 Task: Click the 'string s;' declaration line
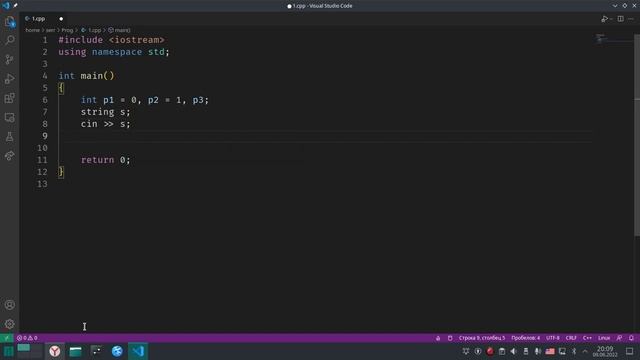tap(105, 112)
